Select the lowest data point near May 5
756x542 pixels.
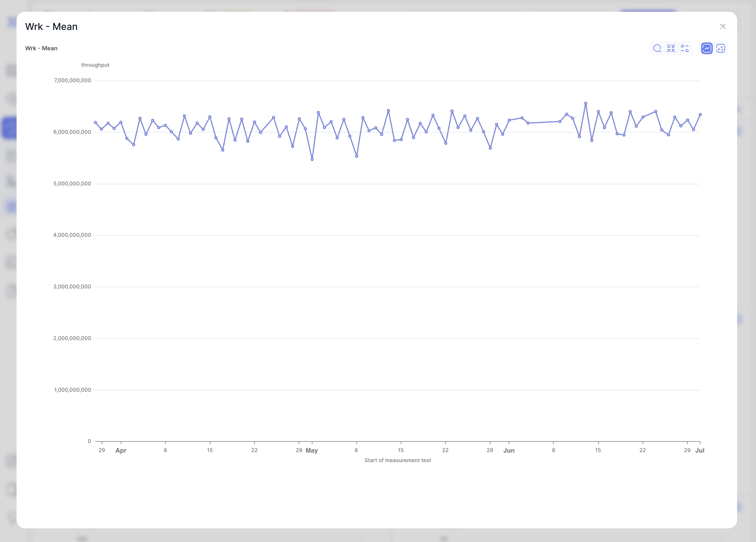312,159
